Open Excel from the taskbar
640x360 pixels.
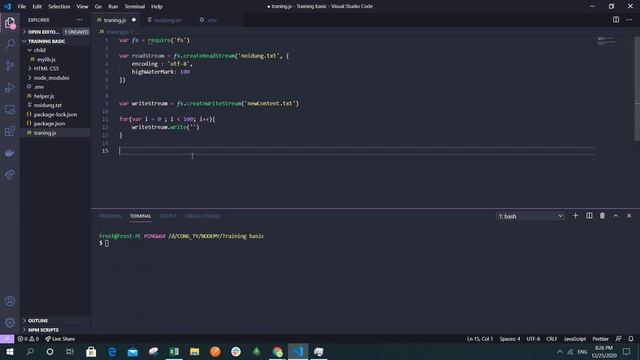click(x=174, y=351)
